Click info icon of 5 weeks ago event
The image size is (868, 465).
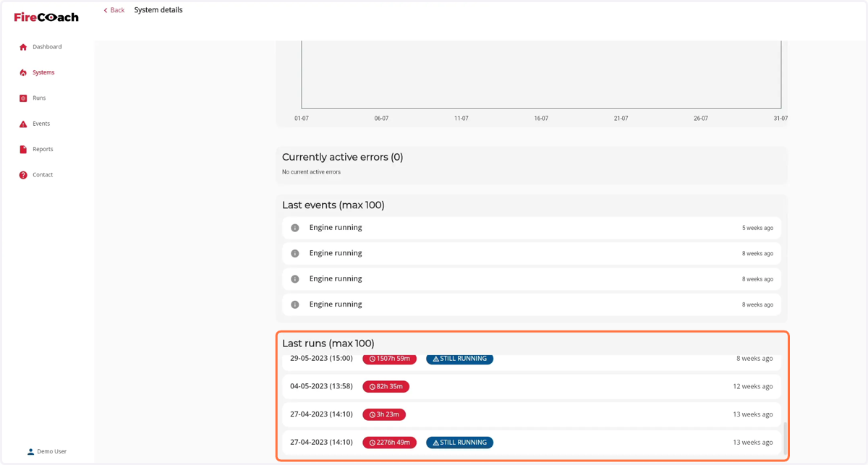[295, 228]
